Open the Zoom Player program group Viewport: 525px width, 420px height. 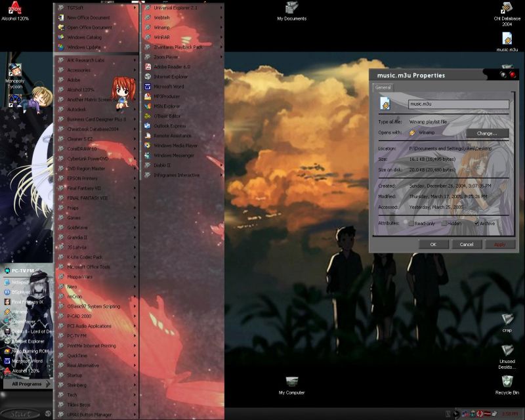coord(182,57)
